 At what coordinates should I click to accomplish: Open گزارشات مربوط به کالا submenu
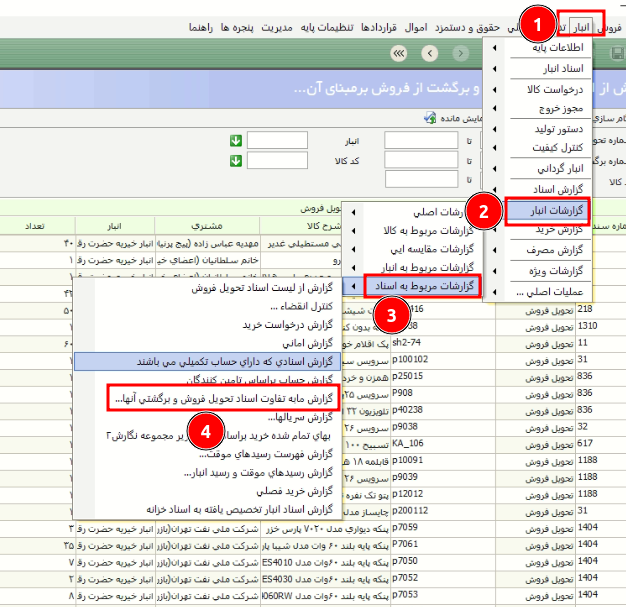(x=412, y=230)
